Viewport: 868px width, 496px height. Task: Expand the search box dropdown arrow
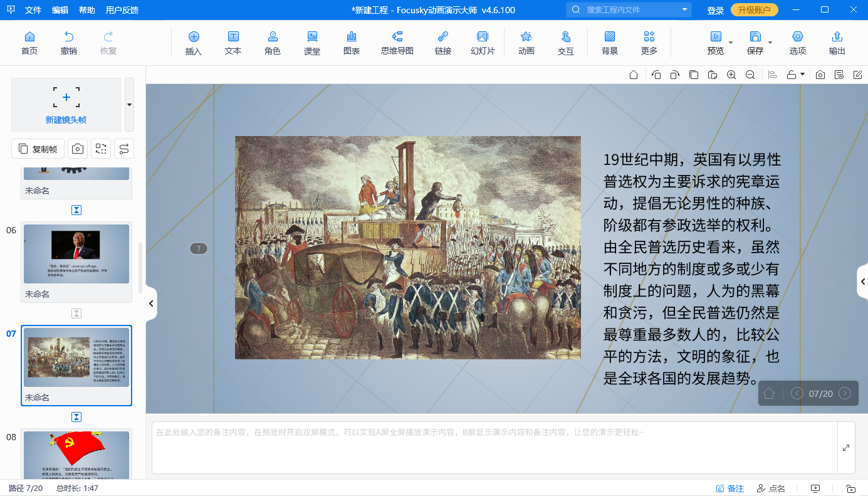point(684,10)
